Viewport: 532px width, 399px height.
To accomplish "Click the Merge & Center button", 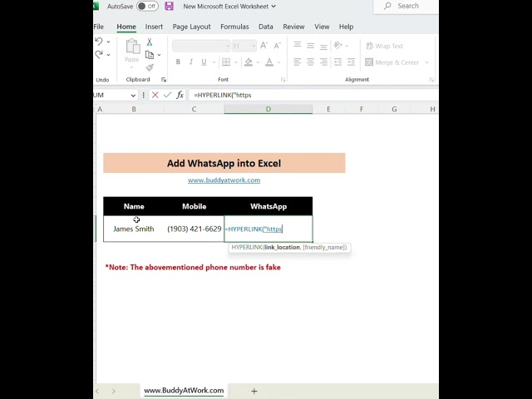I will click(392, 62).
